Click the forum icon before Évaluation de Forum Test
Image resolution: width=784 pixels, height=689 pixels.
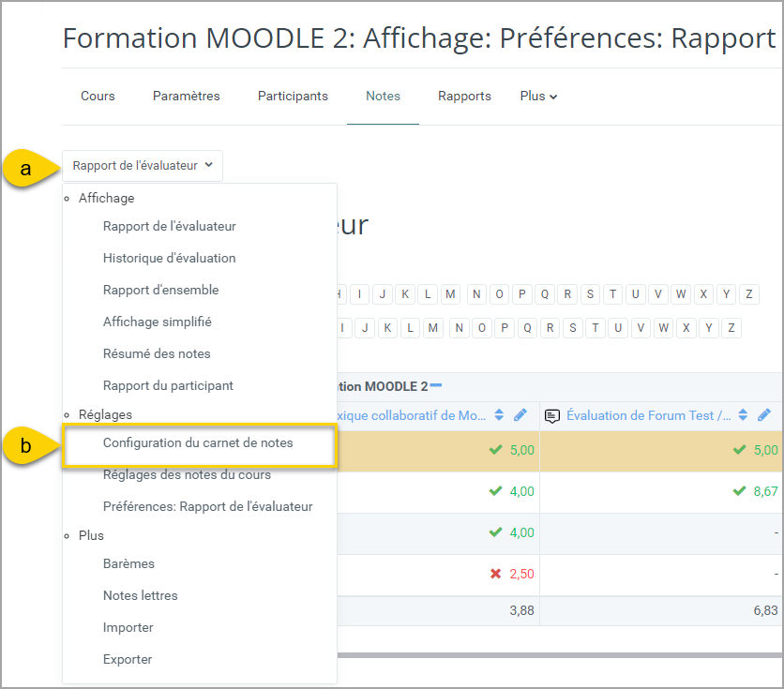tap(552, 415)
